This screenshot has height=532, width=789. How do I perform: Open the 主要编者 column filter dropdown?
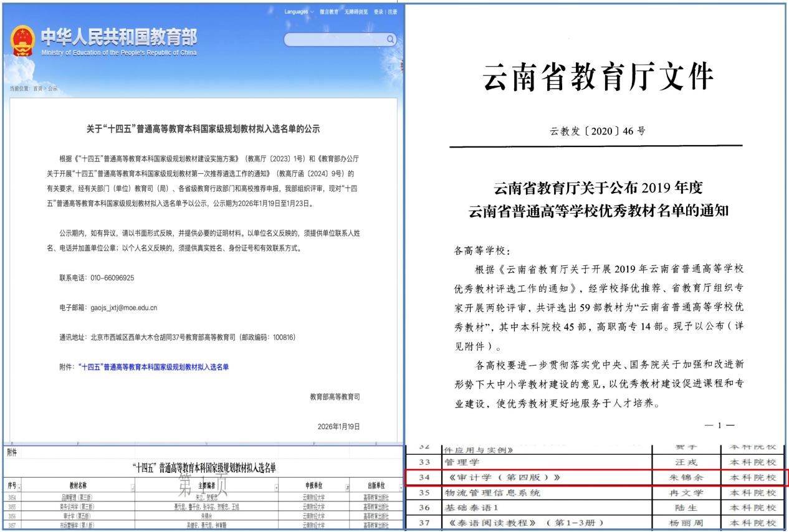(x=276, y=488)
